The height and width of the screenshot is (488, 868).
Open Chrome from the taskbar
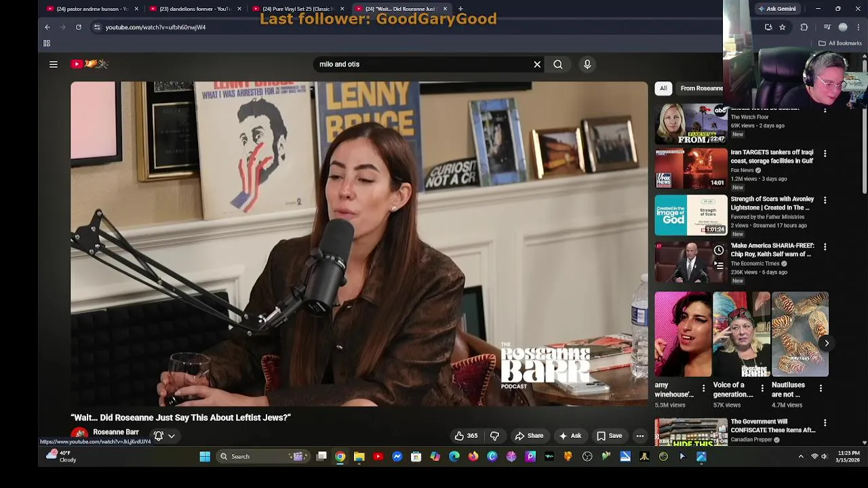pyautogui.click(x=340, y=456)
